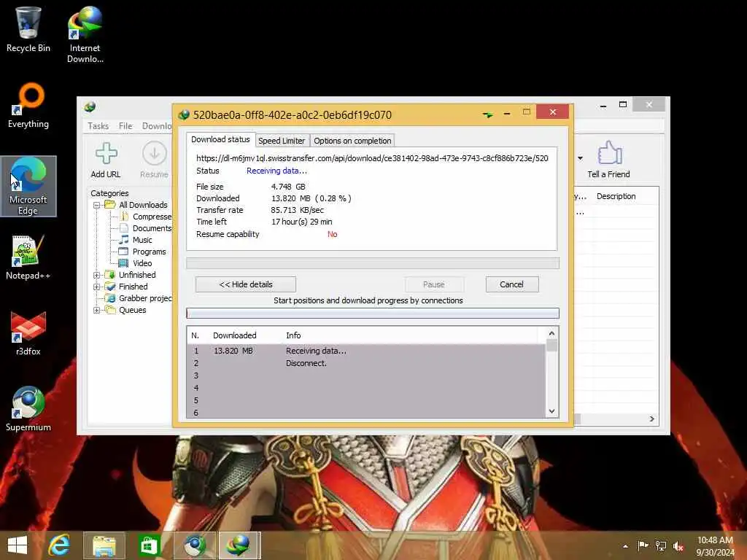Switch to Supermium taskbar button
This screenshot has height=560, width=747.
195,545
